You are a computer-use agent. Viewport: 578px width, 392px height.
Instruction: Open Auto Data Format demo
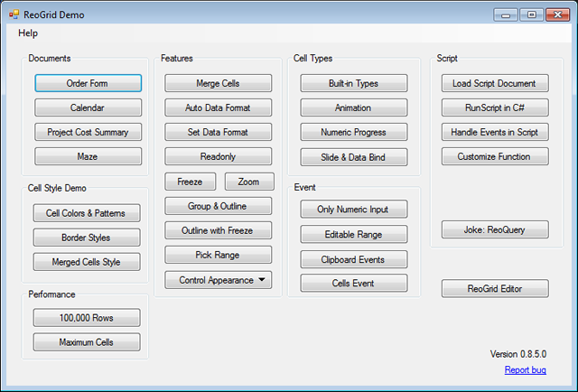(x=219, y=107)
